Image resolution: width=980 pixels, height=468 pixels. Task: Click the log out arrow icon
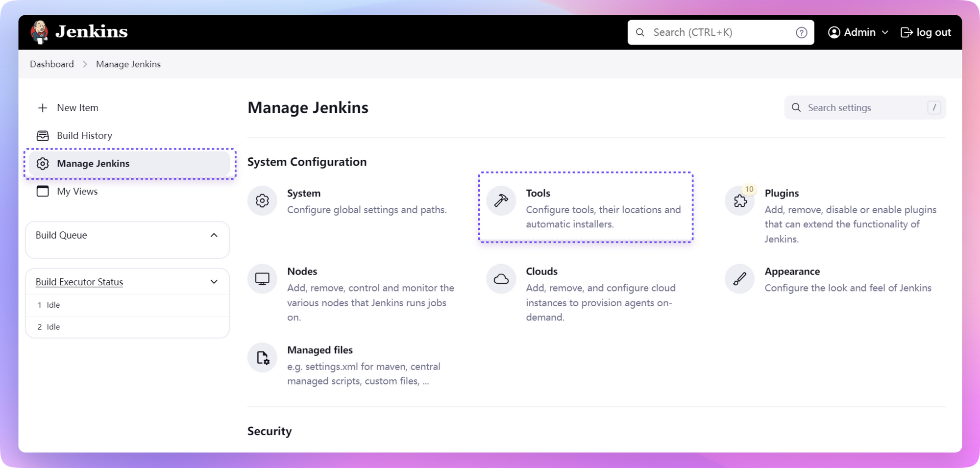click(906, 32)
